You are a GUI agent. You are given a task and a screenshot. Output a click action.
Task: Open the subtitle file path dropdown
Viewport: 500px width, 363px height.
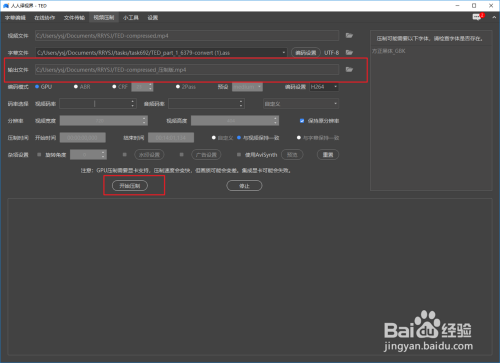click(x=284, y=53)
